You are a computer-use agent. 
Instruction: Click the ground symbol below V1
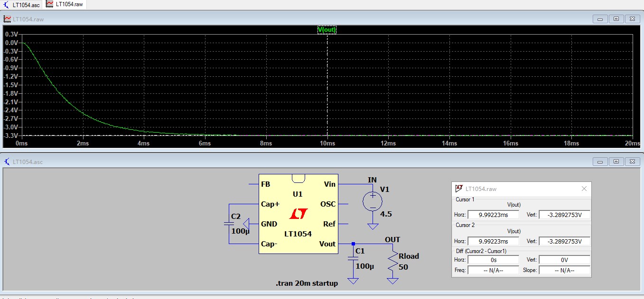click(373, 227)
